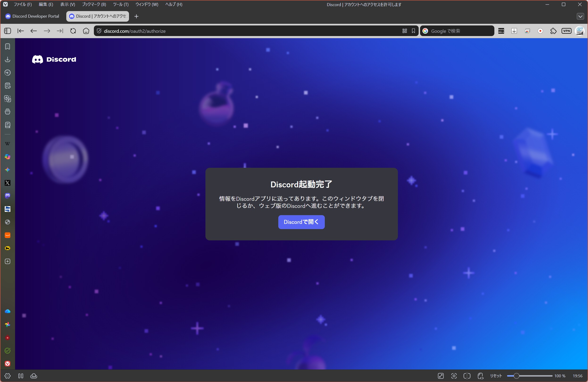Open the Google search engine selector
This screenshot has height=382, width=588.
(425, 31)
